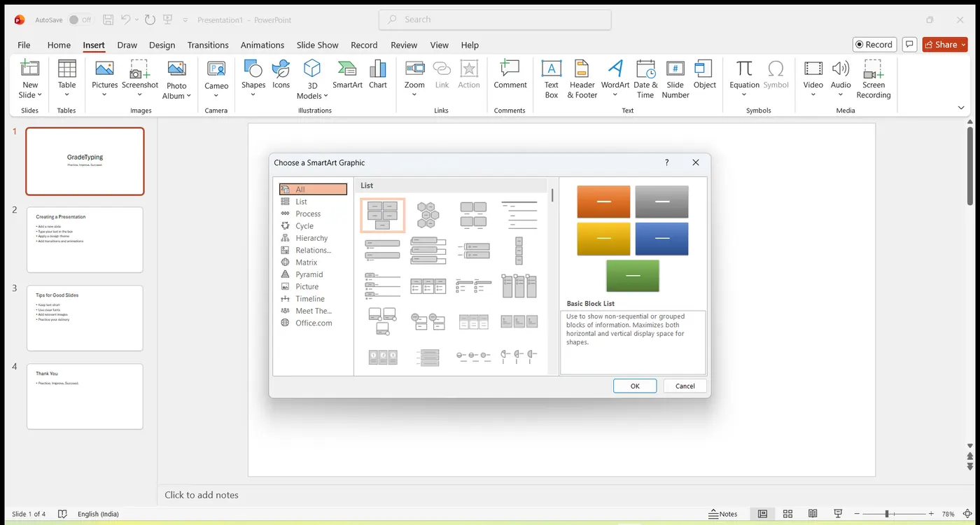Click the Zoom link icon
Image resolution: width=980 pixels, height=525 pixels.
tap(414, 69)
